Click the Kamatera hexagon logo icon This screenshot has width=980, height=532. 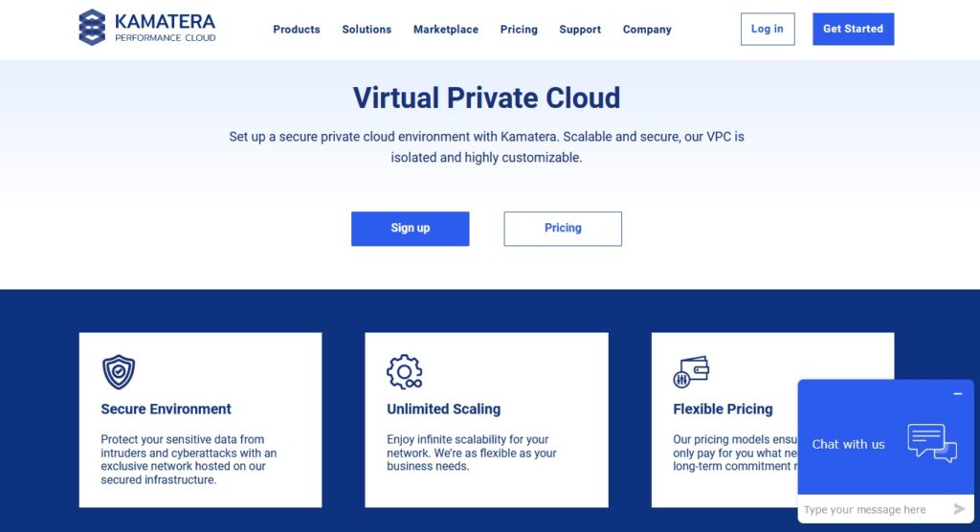pyautogui.click(x=92, y=28)
